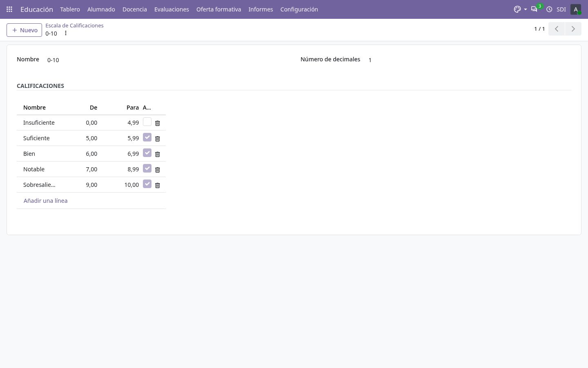
Task: Open the conversations messages icon
Action: tap(534, 9)
